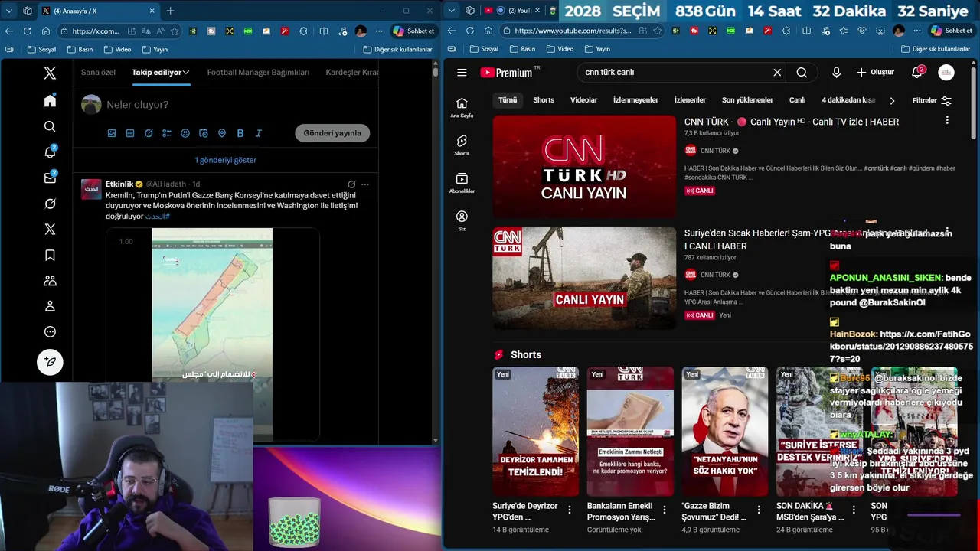The width and height of the screenshot is (980, 551).
Task: Add poll icon in X composer
Action: (x=167, y=133)
